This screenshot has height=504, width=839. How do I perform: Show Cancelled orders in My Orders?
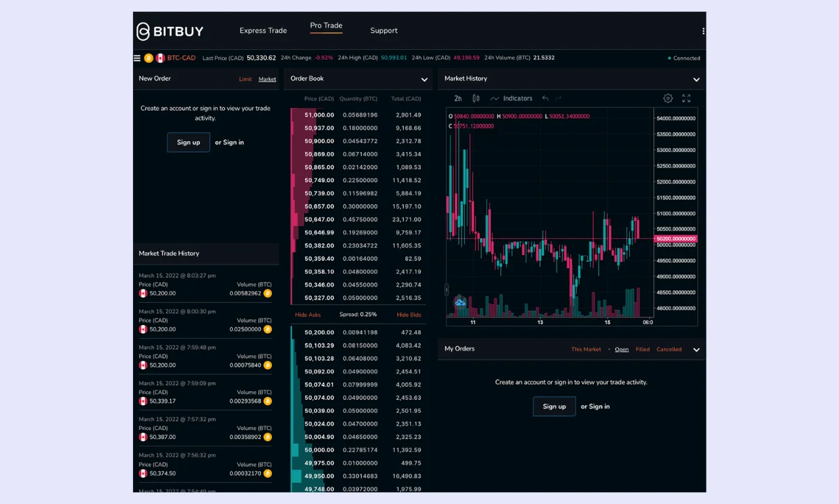click(x=669, y=349)
